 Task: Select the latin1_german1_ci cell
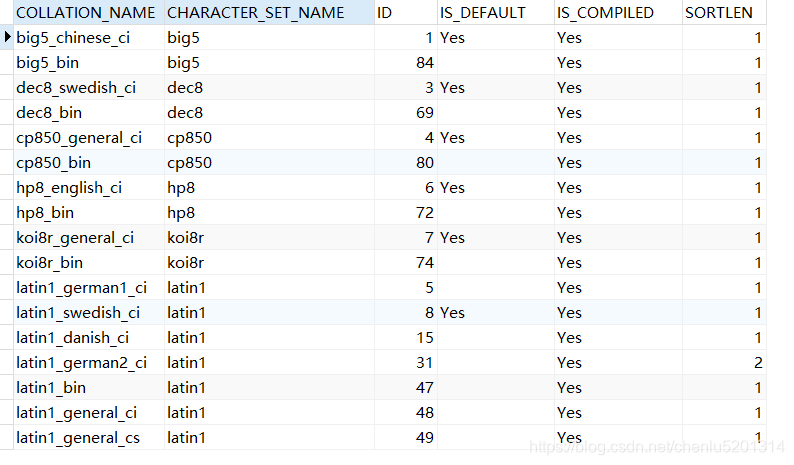[x=89, y=287]
